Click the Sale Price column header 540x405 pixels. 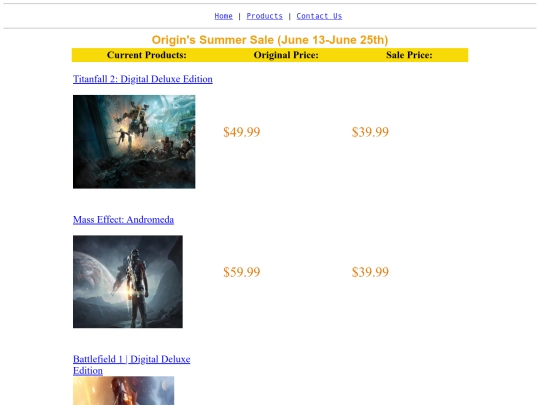[409, 55]
